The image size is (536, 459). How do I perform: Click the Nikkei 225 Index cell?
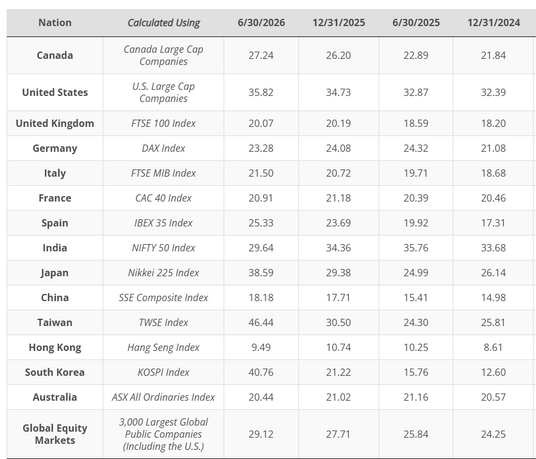pos(163,273)
